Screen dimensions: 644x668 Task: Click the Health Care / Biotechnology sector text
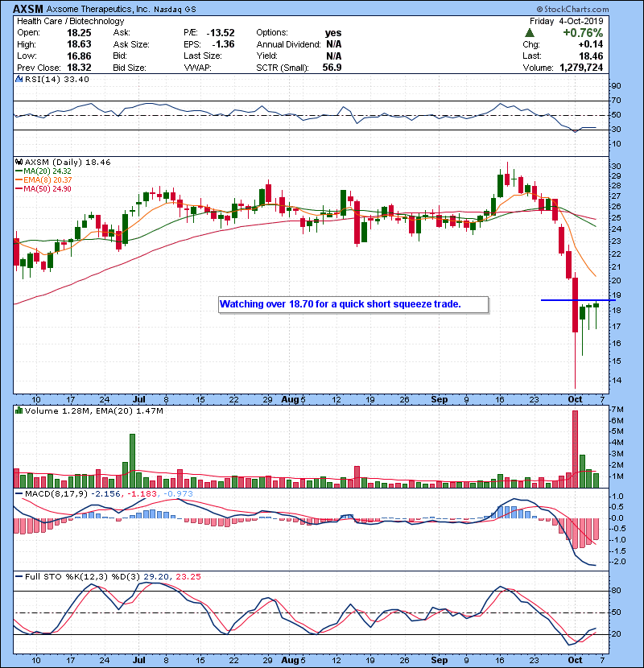70,21
